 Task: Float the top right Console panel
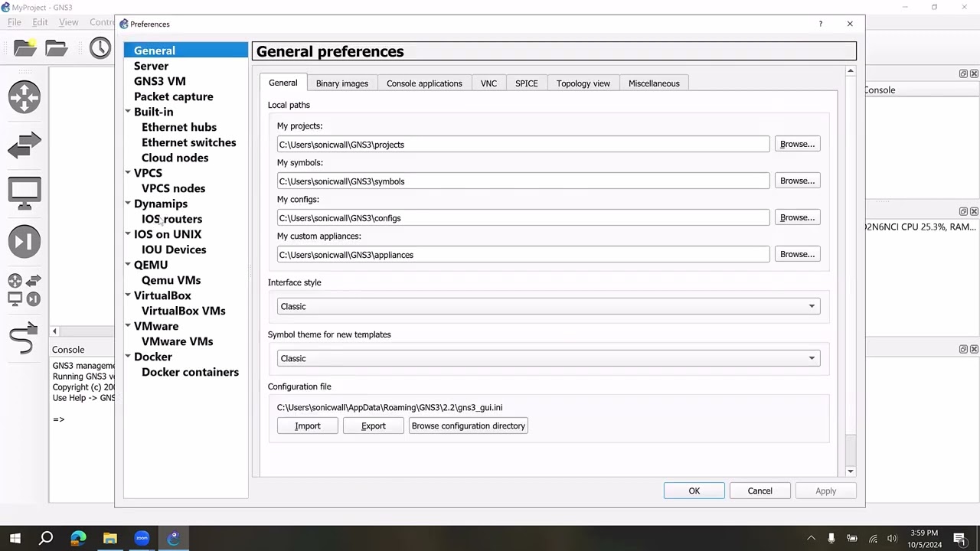click(963, 73)
